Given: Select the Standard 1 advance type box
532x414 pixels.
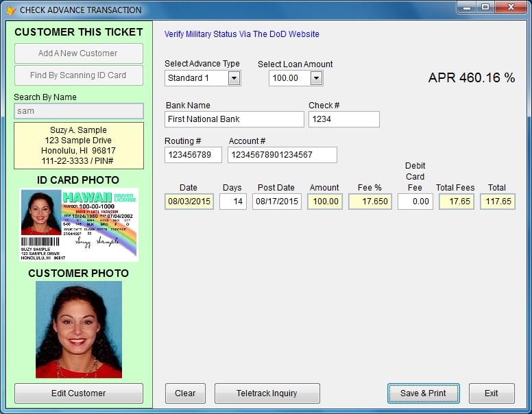Looking at the screenshot, I should [x=202, y=78].
